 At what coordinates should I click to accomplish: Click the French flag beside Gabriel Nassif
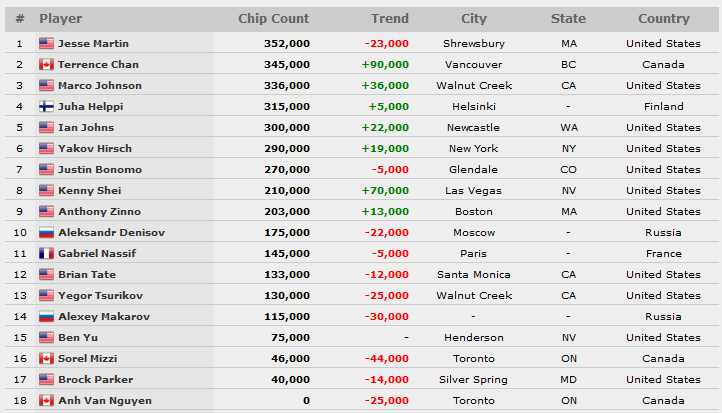coord(46,253)
